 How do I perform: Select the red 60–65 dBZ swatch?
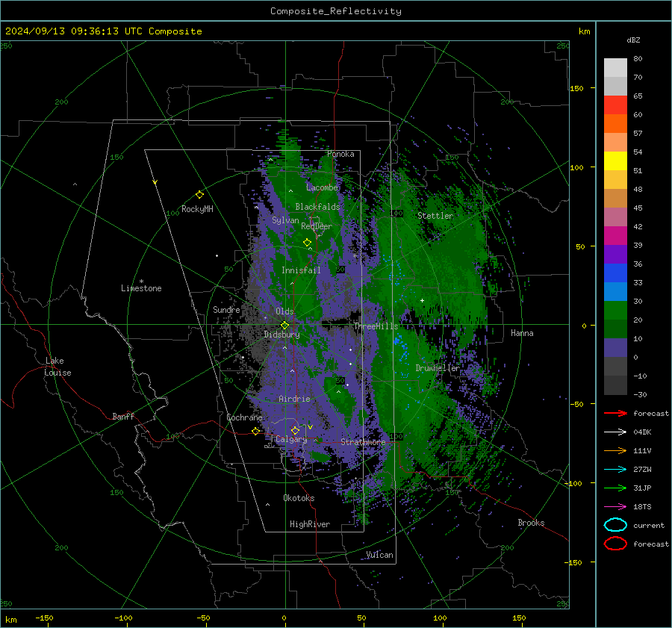tap(615, 105)
